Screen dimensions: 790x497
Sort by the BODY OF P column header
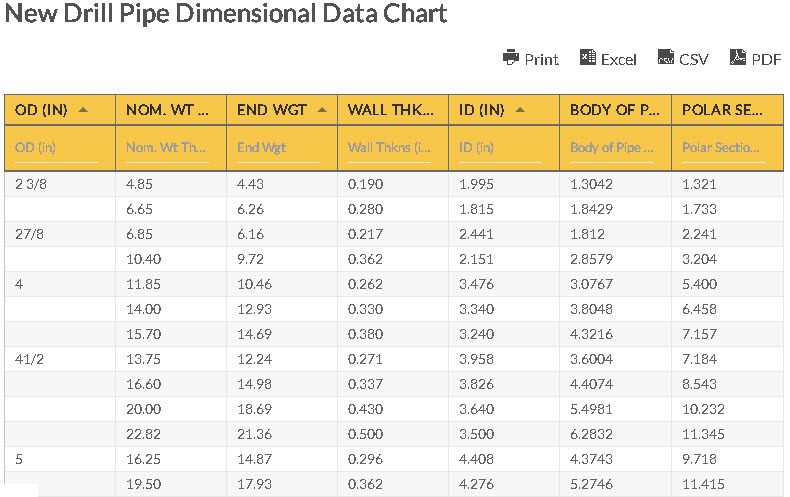coord(614,110)
